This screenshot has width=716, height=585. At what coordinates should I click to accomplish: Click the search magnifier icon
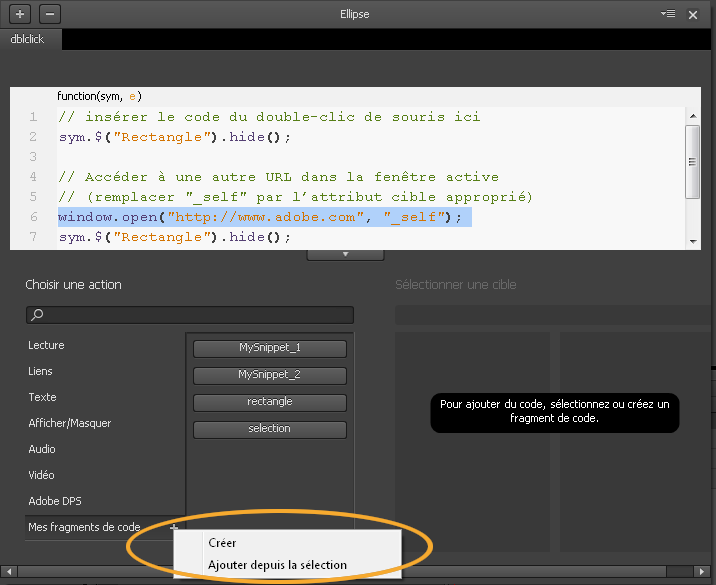click(x=37, y=315)
